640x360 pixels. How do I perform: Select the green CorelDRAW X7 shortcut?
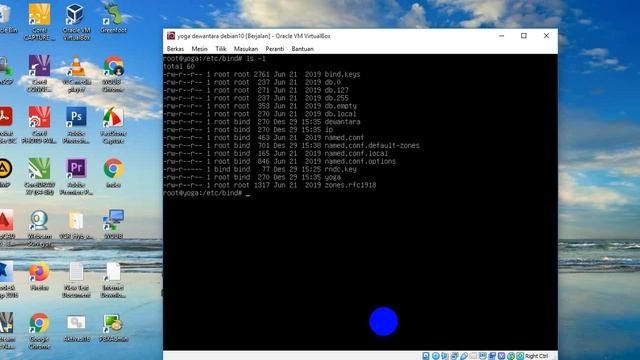pyautogui.click(x=39, y=177)
